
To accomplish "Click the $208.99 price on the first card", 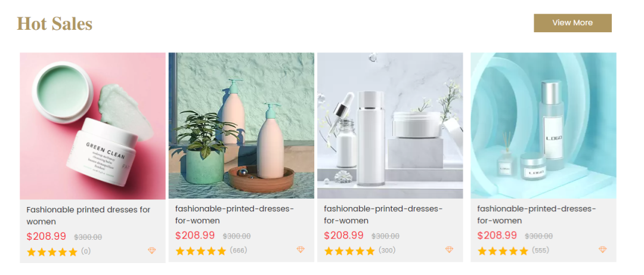I will point(47,236).
